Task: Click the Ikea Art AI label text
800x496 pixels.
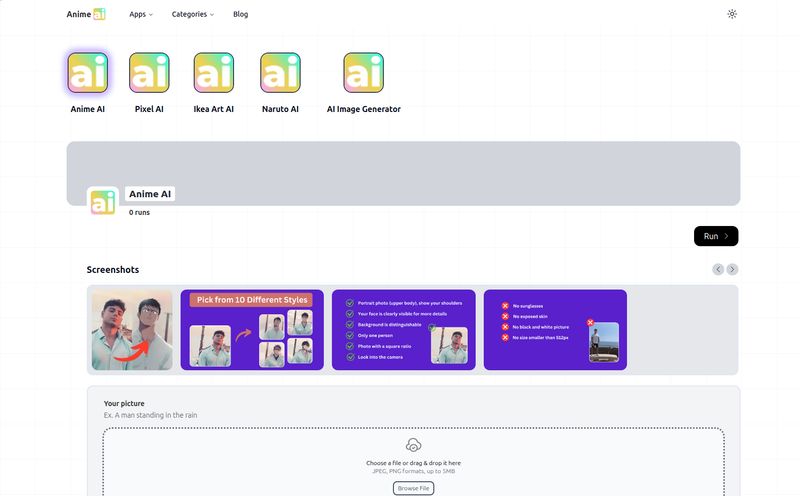Action: coord(214,109)
